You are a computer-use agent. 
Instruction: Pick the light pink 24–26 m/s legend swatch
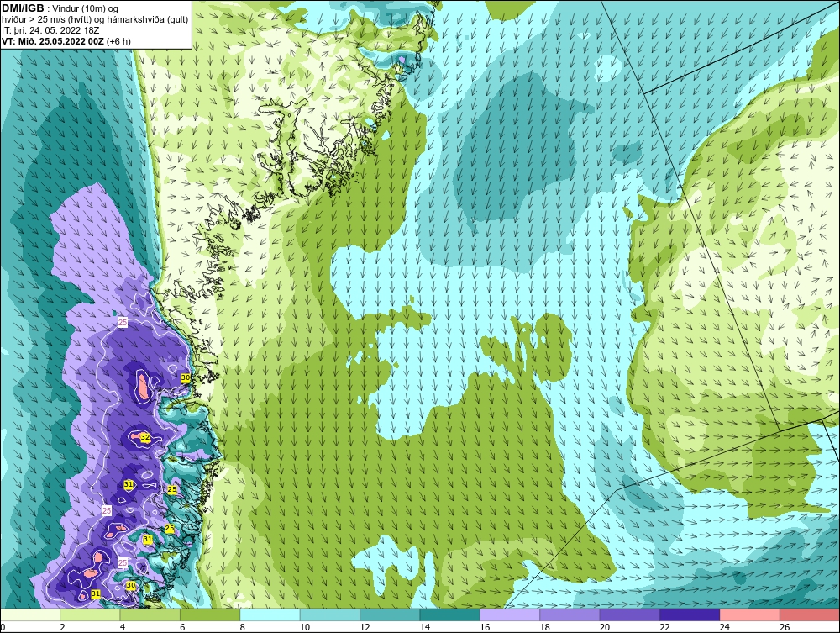point(750,615)
